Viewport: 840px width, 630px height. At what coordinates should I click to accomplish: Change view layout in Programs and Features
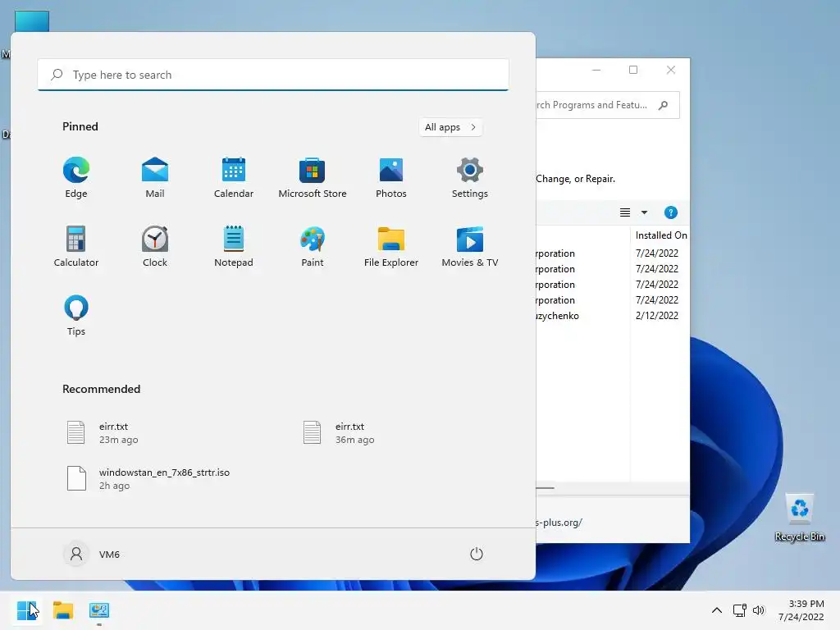click(624, 212)
